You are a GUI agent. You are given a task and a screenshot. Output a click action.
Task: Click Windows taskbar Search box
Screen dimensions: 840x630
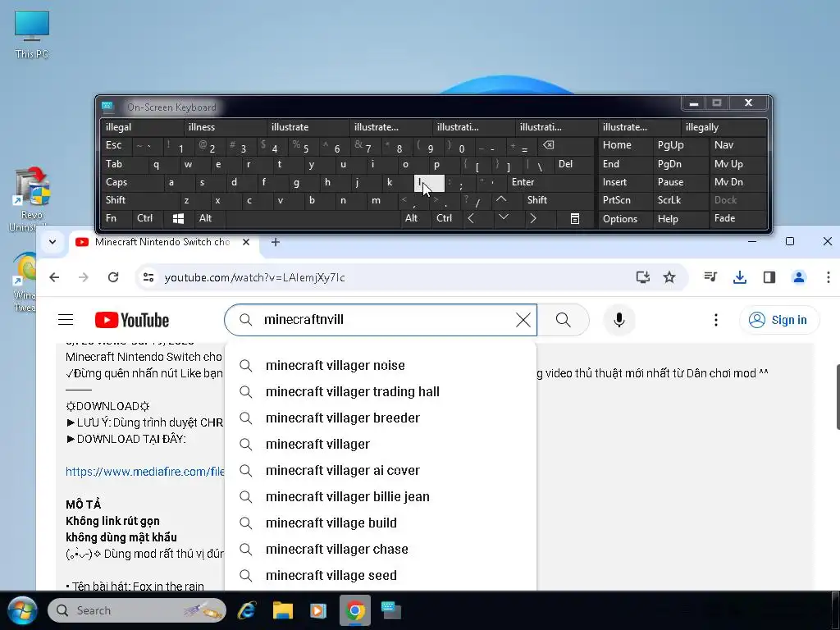coord(137,610)
